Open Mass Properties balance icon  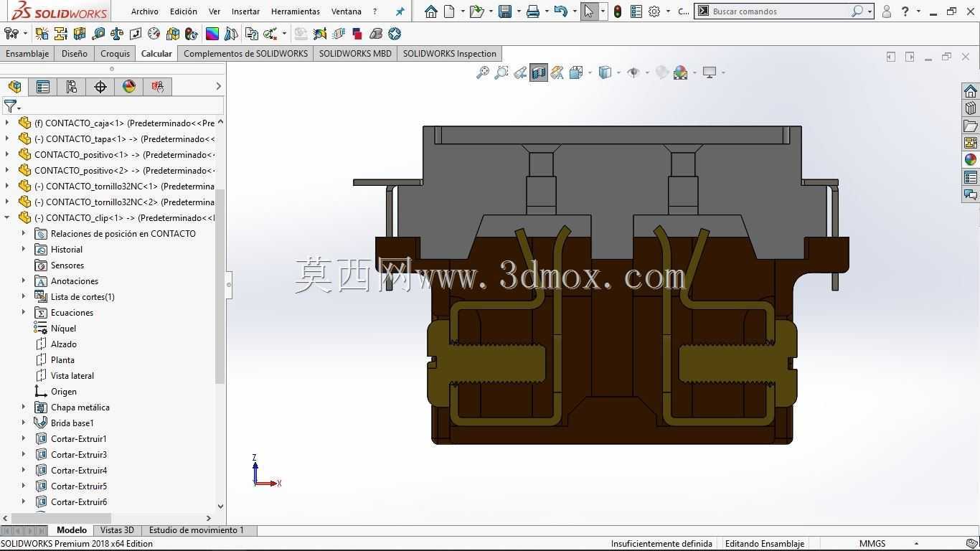(x=117, y=34)
